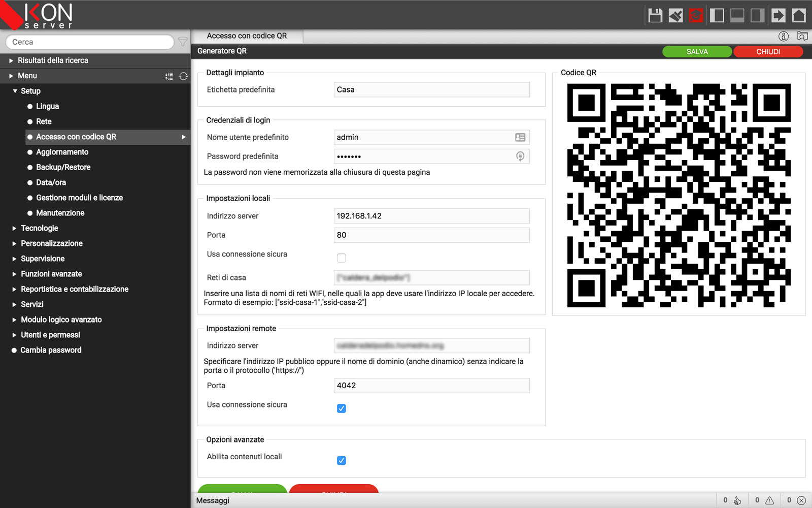The height and width of the screenshot is (508, 812).
Task: Open Manutenzione setup item
Action: pyautogui.click(x=60, y=213)
